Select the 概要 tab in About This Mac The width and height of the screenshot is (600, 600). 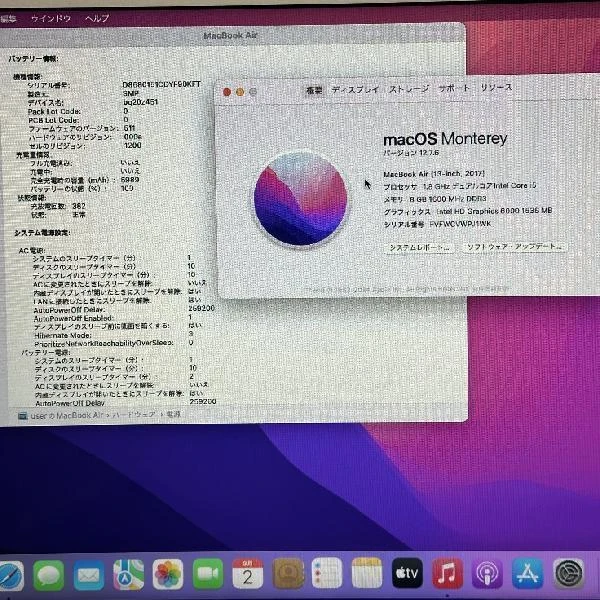tap(314, 90)
